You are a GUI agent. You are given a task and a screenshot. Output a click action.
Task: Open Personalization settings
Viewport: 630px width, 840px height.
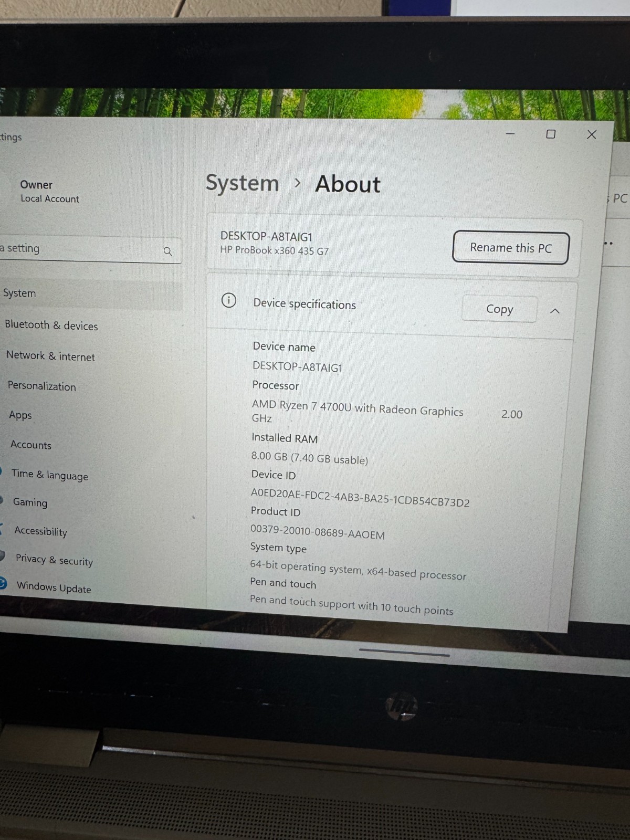[42, 386]
